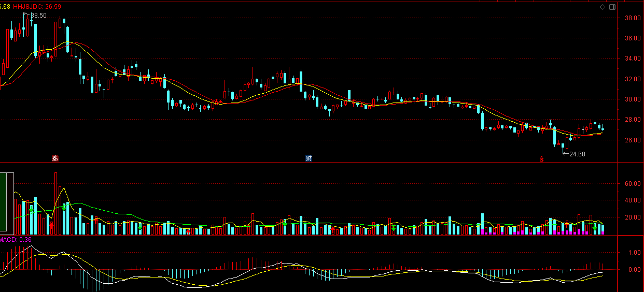644x292 pixels.
Task: Click the 38.50 high price annotation
Action: click(38, 16)
